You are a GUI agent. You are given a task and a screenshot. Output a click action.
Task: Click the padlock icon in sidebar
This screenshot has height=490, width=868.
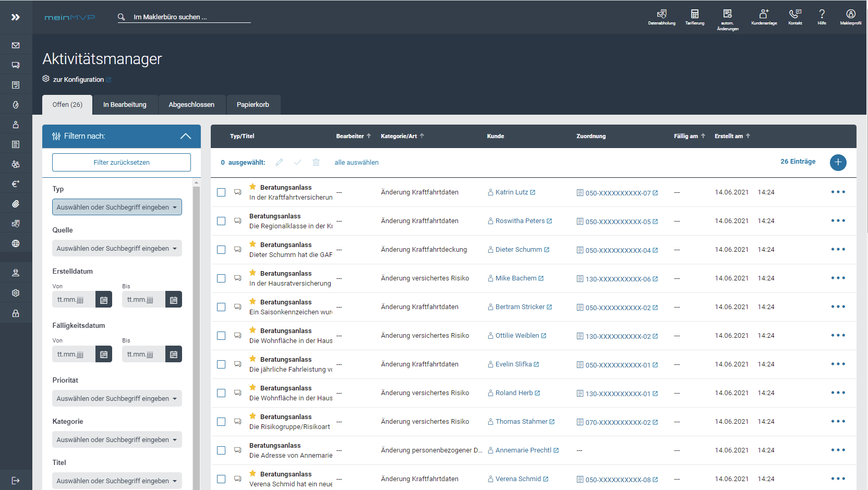pos(16,313)
